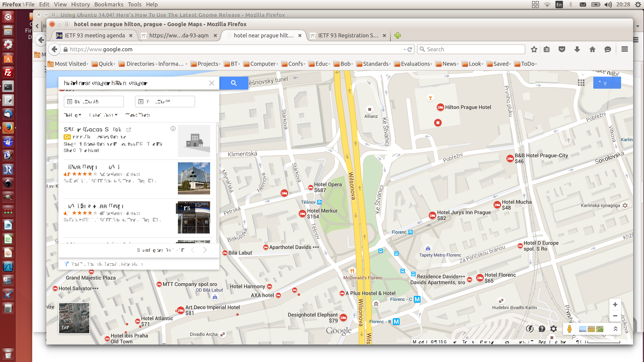Open the map help icon

542,329
